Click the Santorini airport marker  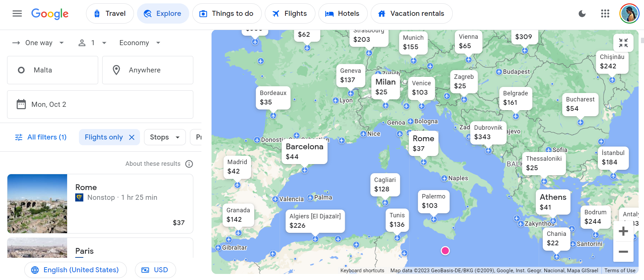point(573,244)
